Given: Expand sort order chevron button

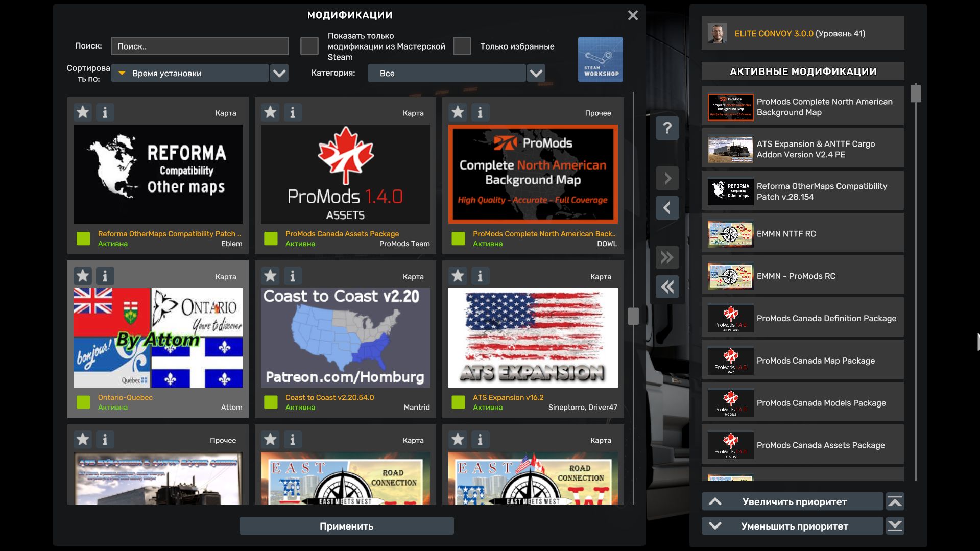Looking at the screenshot, I should tap(279, 73).
